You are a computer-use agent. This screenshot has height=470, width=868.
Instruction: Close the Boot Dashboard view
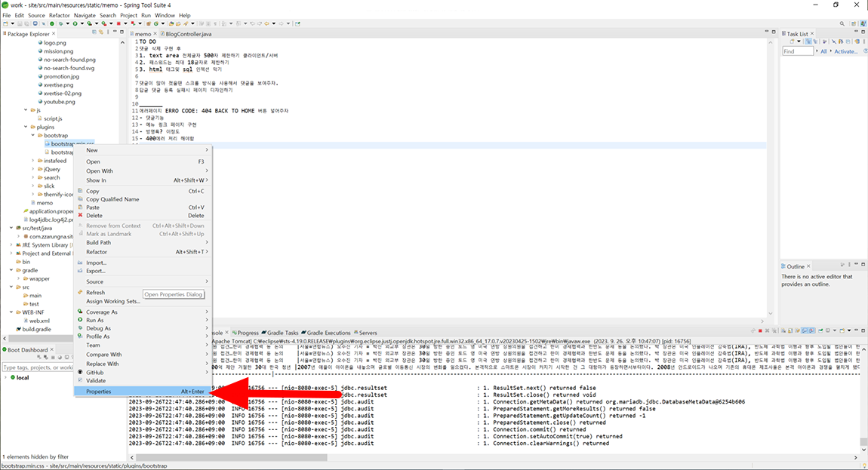52,349
